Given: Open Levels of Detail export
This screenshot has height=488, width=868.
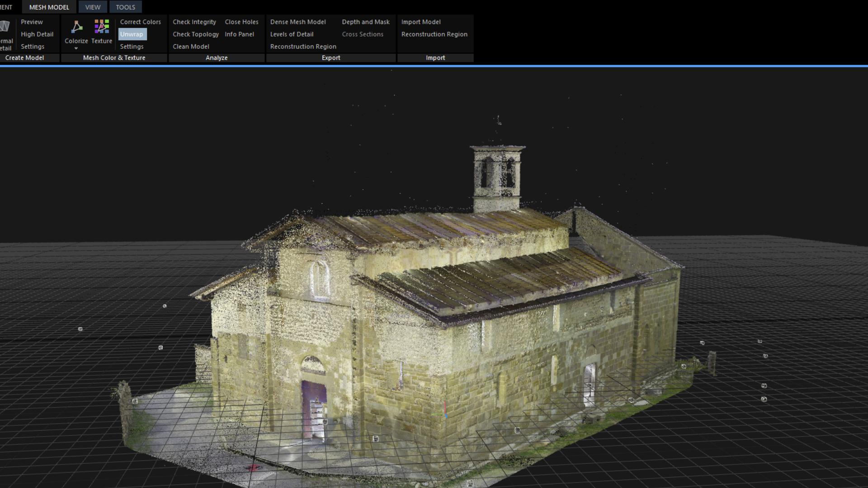Looking at the screenshot, I should [x=292, y=34].
